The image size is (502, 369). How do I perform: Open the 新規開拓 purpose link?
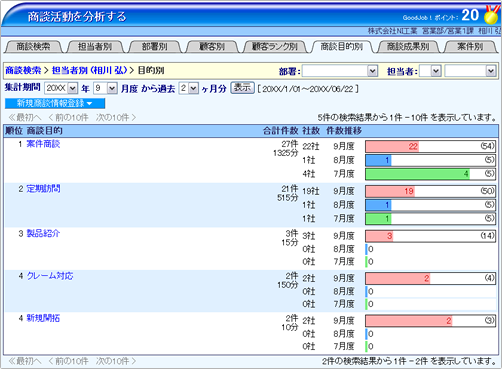click(43, 318)
